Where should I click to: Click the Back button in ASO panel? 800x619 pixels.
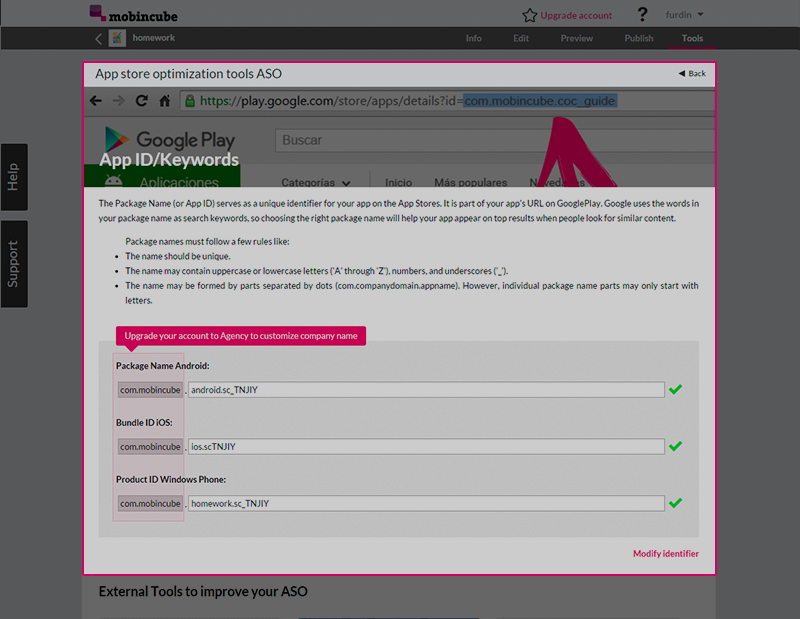(692, 73)
